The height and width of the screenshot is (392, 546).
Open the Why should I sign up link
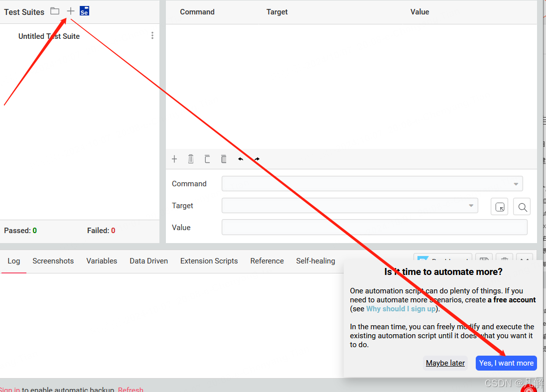click(x=401, y=309)
